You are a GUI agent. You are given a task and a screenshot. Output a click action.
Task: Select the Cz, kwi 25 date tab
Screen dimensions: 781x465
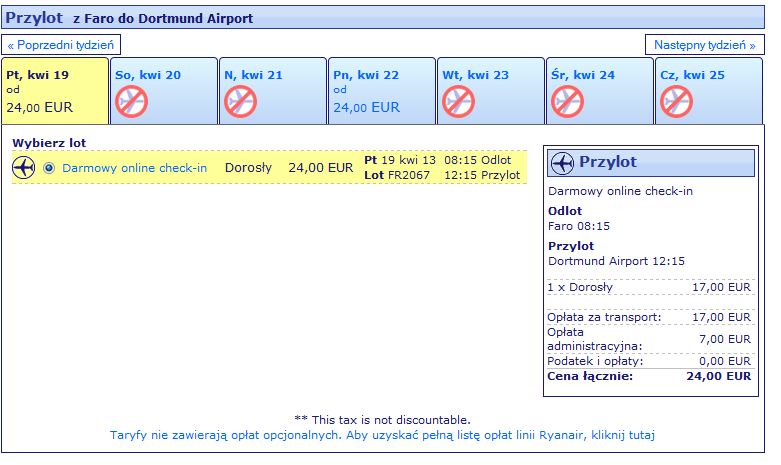click(709, 91)
